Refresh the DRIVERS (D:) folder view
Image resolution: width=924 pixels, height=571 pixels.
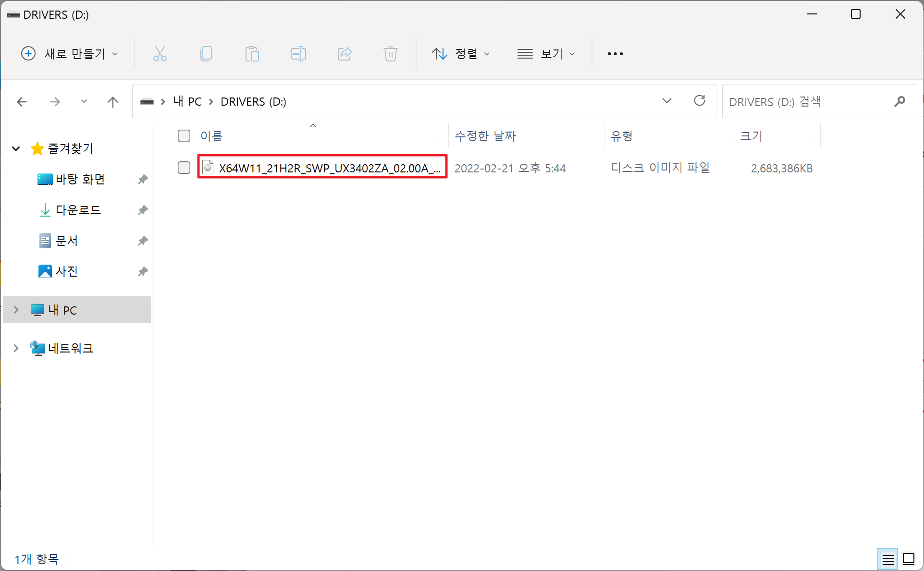click(x=699, y=101)
